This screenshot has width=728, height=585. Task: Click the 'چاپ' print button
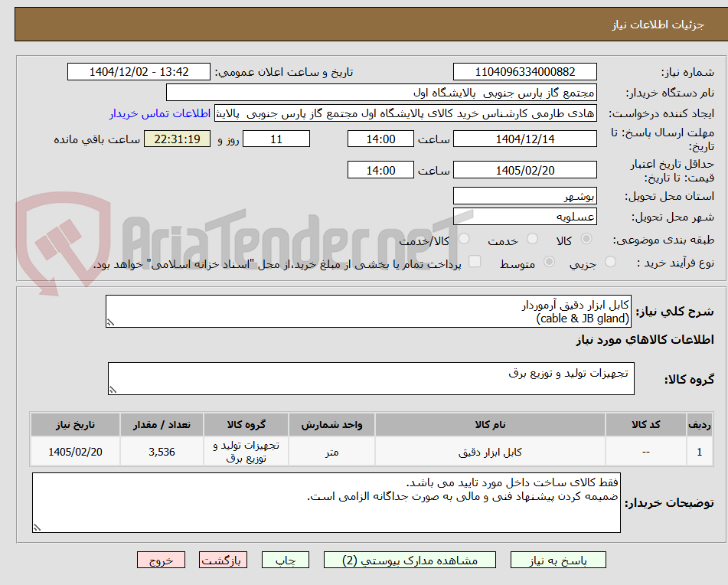pos(285,560)
